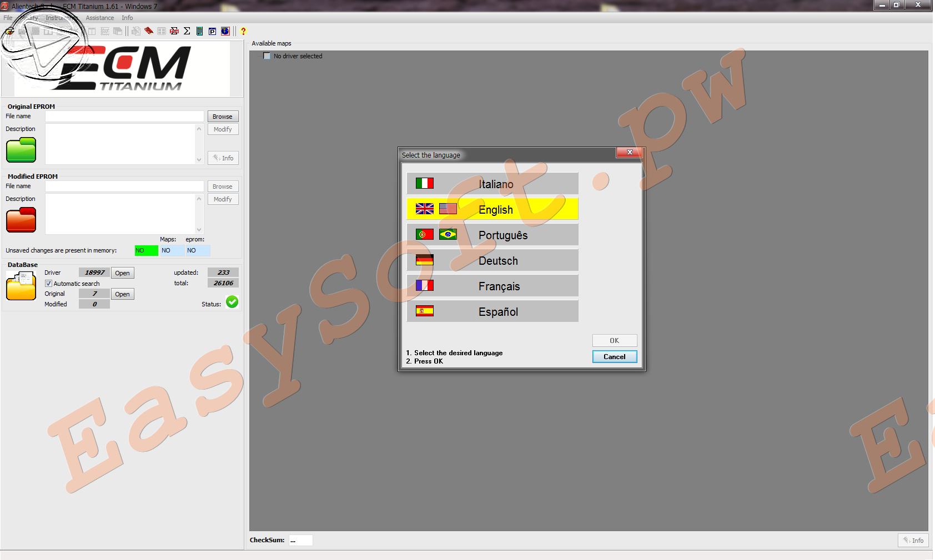Click Browse for Original EPROM
Image resolution: width=935 pixels, height=560 pixels.
tap(223, 117)
